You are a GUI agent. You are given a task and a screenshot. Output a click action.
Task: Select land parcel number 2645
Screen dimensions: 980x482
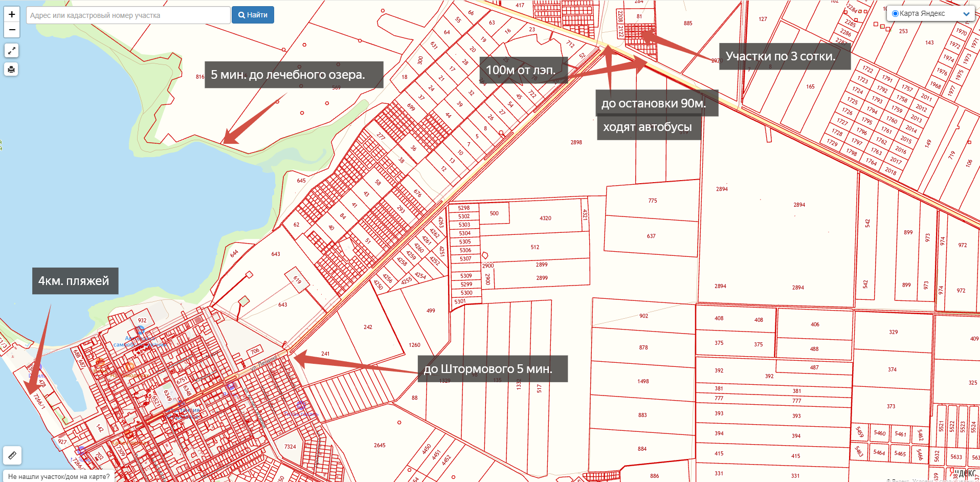coord(380,445)
